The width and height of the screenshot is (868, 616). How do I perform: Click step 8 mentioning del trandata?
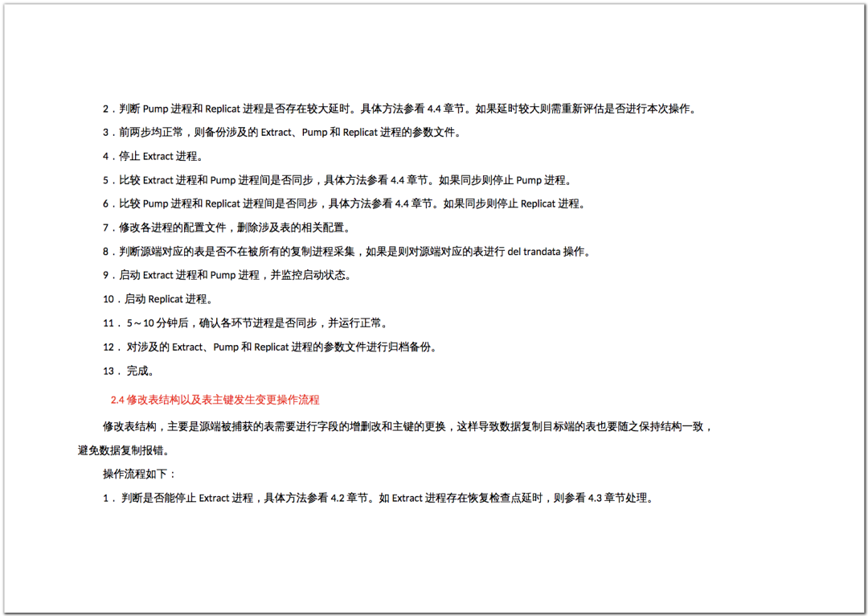click(x=347, y=252)
